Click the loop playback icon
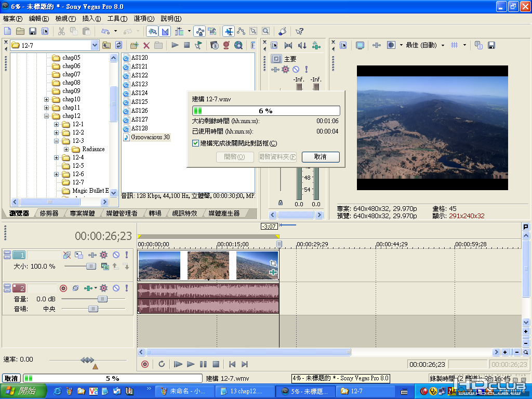 point(162,364)
